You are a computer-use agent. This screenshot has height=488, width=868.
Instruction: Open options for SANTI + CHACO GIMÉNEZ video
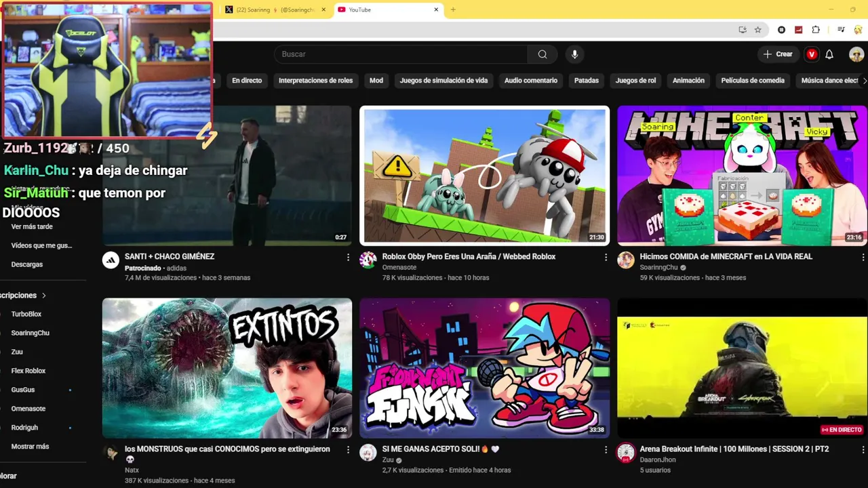pos(348,258)
